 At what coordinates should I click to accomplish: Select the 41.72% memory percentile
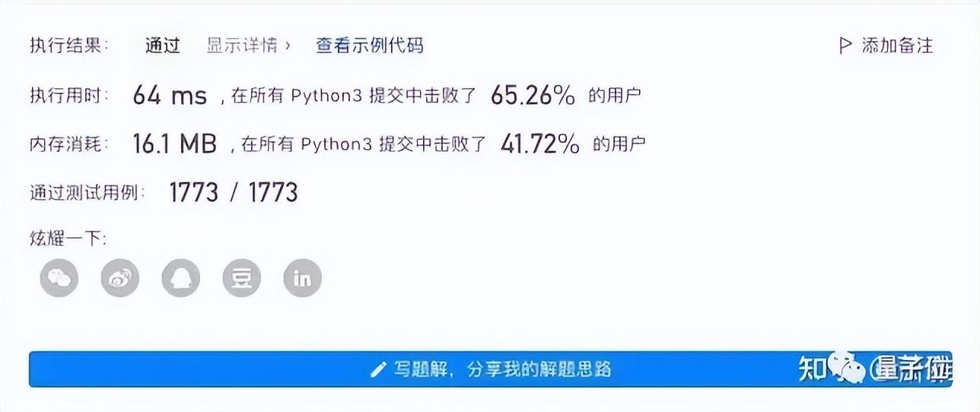539,144
